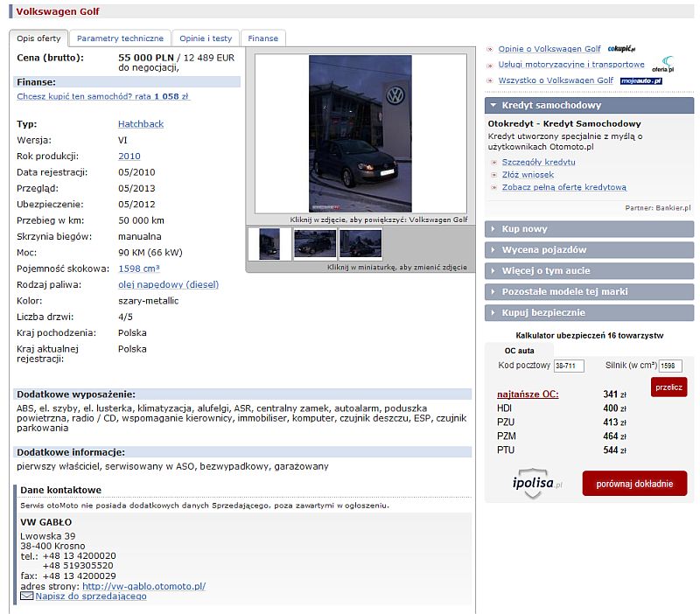Click bullet icon beside Opinie o Volkswagen Golf
700x614 pixels.
click(490, 49)
